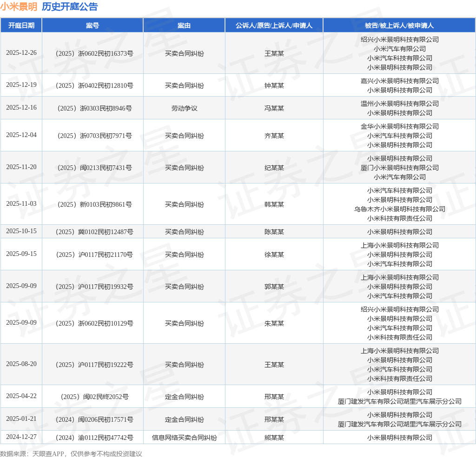Image resolution: width=476 pixels, height=458 pixels.
Task: Click case number 浙0402民初12810号
Action: (94, 85)
